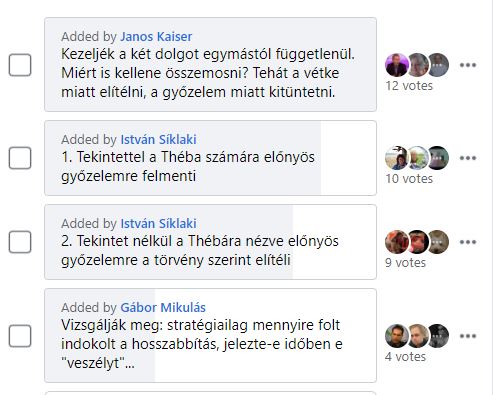Show voters list for 12 votes
493x395 pixels.
(x=409, y=86)
